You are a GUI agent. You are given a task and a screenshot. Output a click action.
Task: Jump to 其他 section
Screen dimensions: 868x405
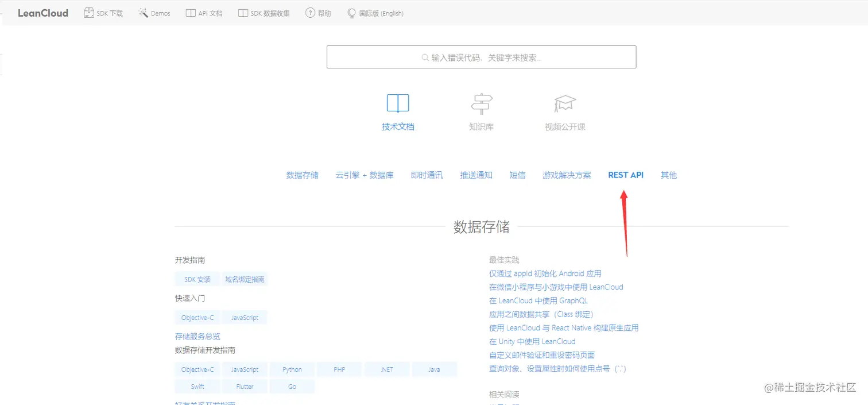pyautogui.click(x=669, y=175)
